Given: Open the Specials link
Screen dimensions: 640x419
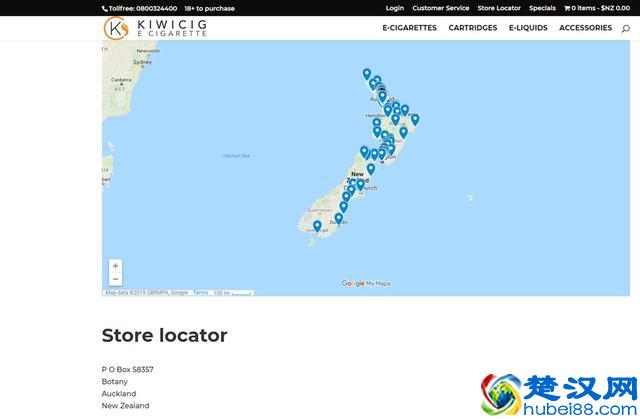Looking at the screenshot, I should [542, 8].
